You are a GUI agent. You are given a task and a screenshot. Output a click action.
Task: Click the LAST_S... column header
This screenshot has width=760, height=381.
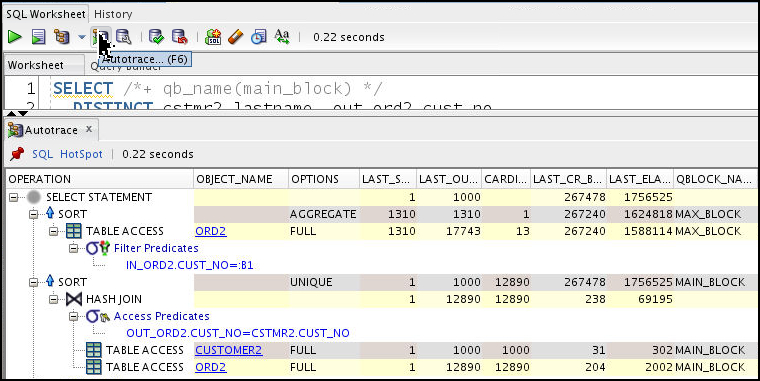click(388, 179)
